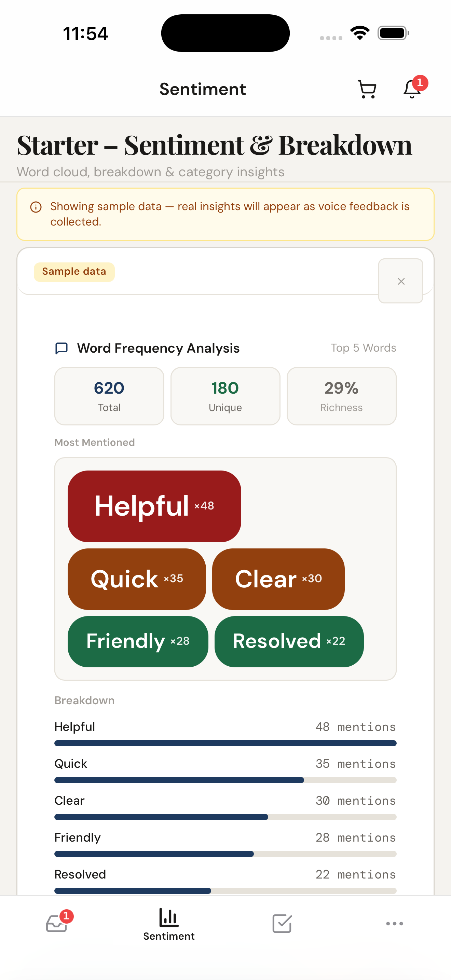Screen dimensions: 451x980
Task: Click the speech bubble icon beside Word Frequency Analysis
Action: [61, 348]
